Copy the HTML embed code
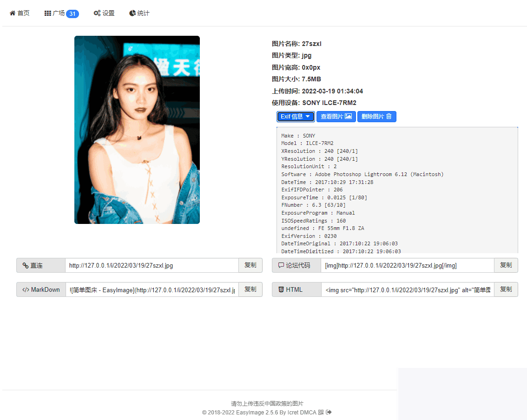The height and width of the screenshot is (420, 527). [x=506, y=289]
